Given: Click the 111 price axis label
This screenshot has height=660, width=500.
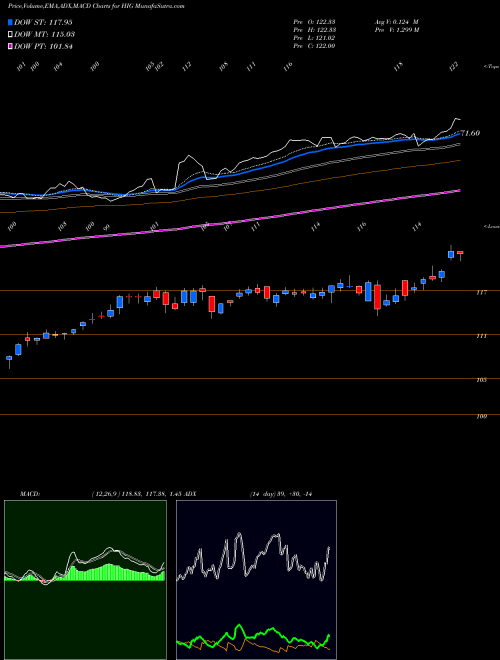Looking at the screenshot, I should click(481, 336).
